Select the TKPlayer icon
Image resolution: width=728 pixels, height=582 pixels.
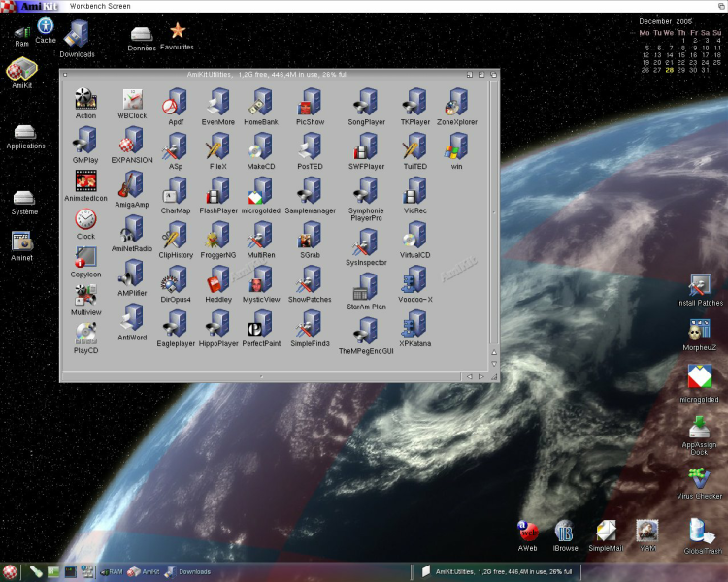[415, 102]
